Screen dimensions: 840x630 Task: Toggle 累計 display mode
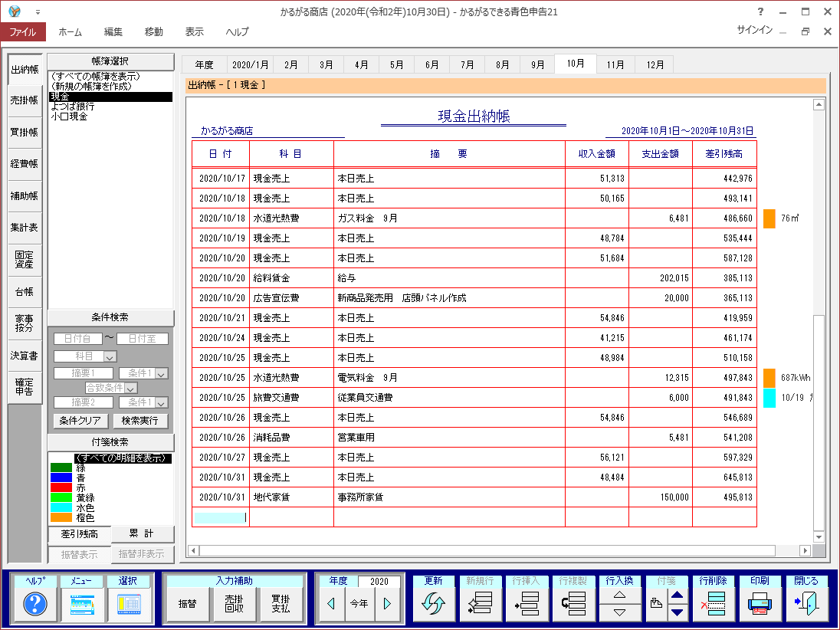142,533
